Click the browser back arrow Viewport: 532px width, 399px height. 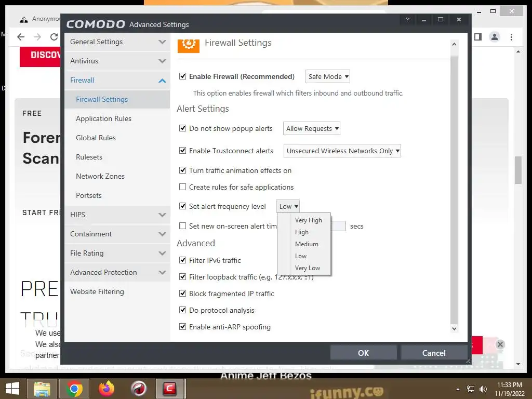point(21,37)
